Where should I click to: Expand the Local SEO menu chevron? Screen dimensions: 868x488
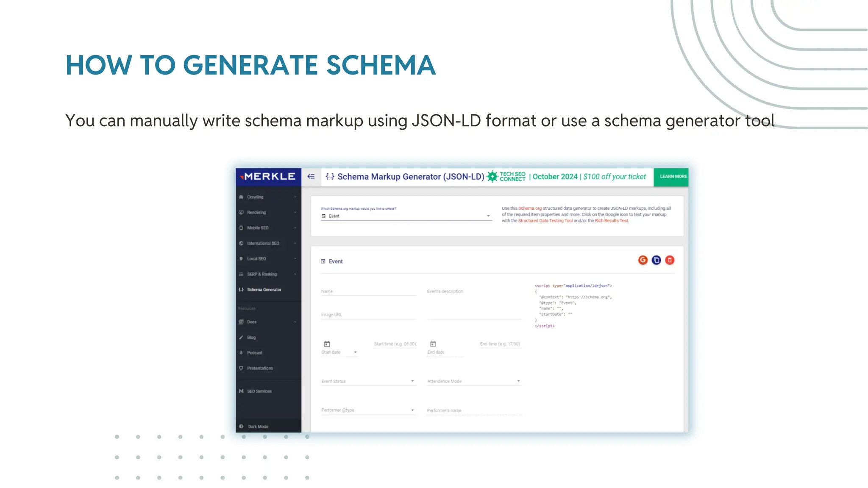(295, 259)
